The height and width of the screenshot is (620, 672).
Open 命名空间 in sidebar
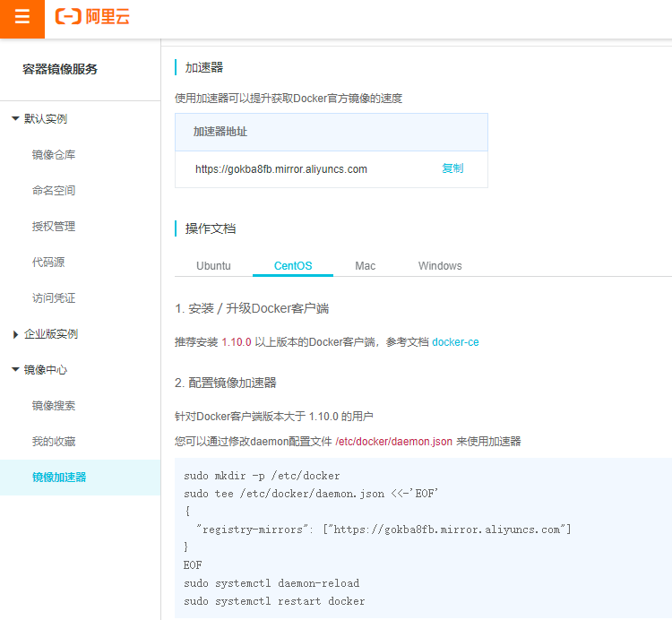pyautogui.click(x=54, y=190)
